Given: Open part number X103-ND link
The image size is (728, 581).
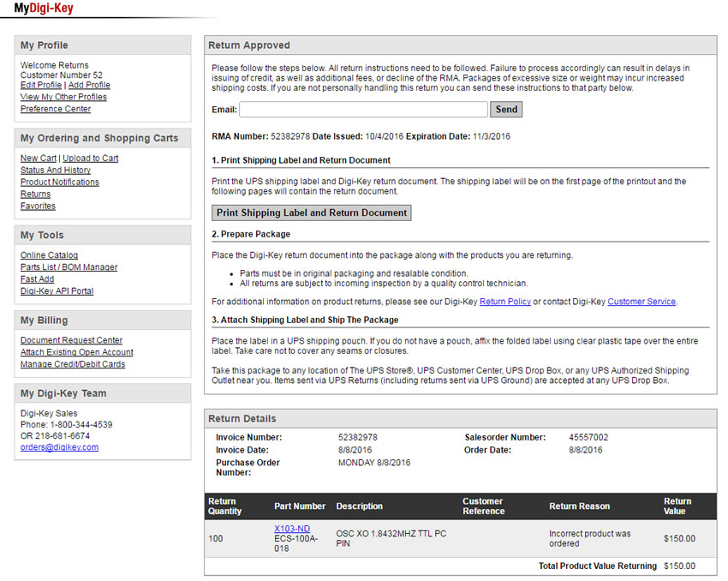Looking at the screenshot, I should [292, 529].
